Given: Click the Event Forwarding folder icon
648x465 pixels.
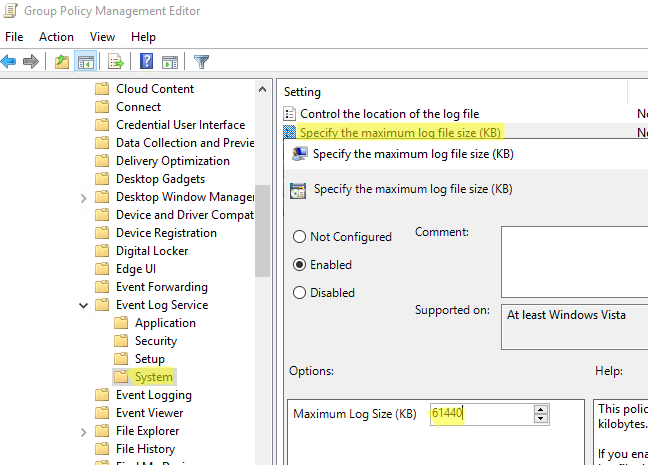Looking at the screenshot, I should coord(102,287).
